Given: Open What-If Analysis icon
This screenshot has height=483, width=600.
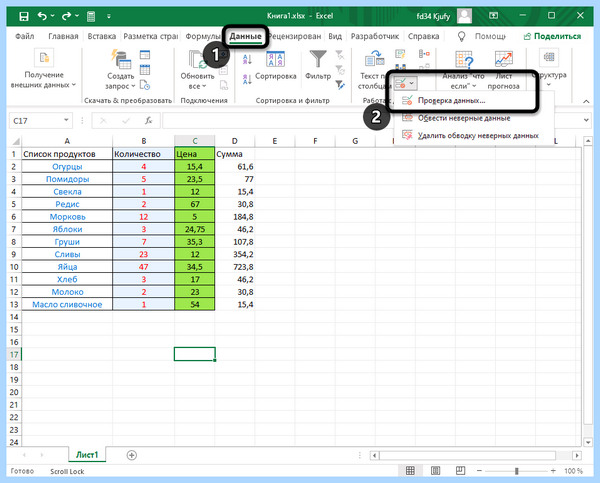Looking at the screenshot, I should coord(464,60).
